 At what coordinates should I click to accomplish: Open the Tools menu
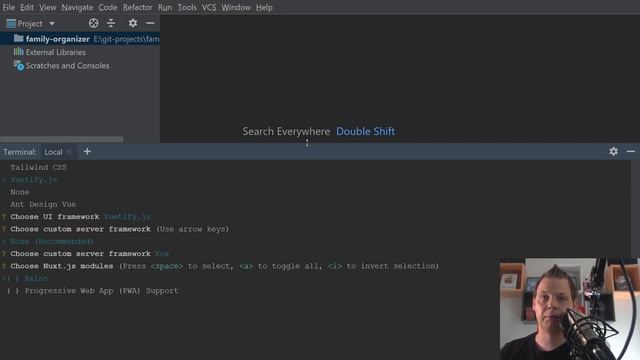tap(187, 7)
